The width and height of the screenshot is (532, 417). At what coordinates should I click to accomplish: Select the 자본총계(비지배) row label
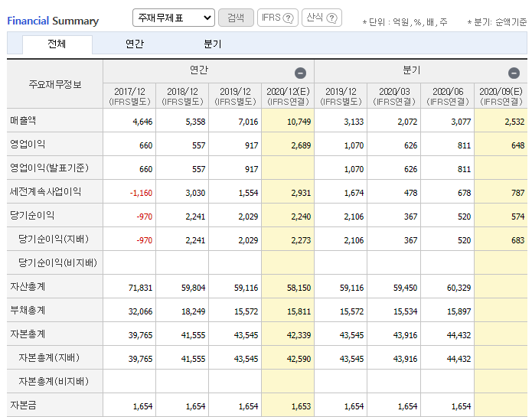click(x=54, y=381)
